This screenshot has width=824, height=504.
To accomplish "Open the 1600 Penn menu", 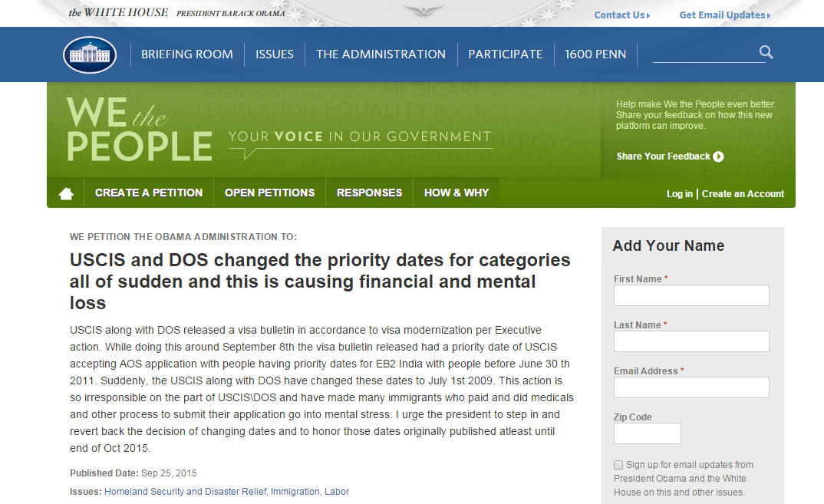I will click(x=595, y=54).
